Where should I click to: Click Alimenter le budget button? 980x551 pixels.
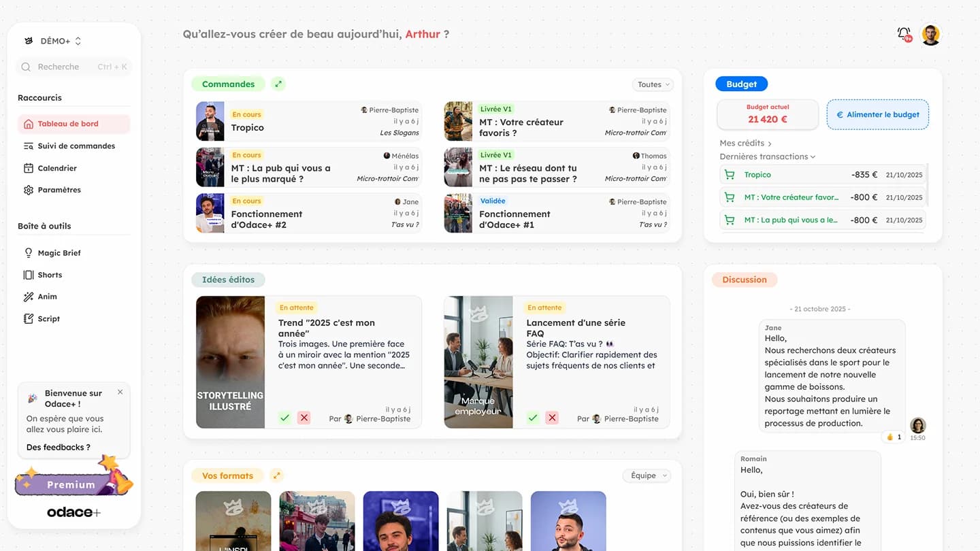[877, 114]
